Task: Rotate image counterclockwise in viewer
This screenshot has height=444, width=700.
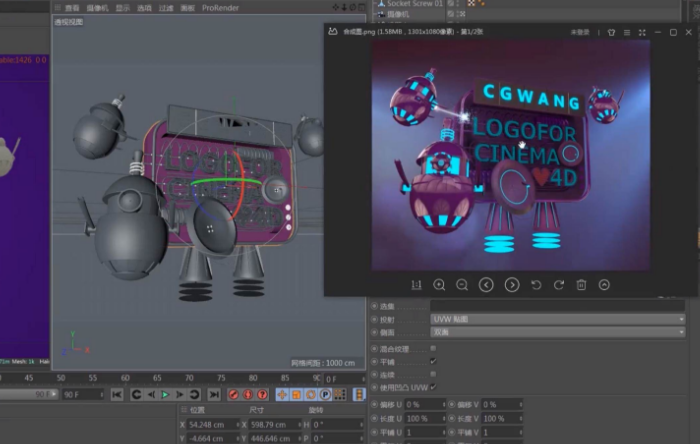Action: (535, 285)
